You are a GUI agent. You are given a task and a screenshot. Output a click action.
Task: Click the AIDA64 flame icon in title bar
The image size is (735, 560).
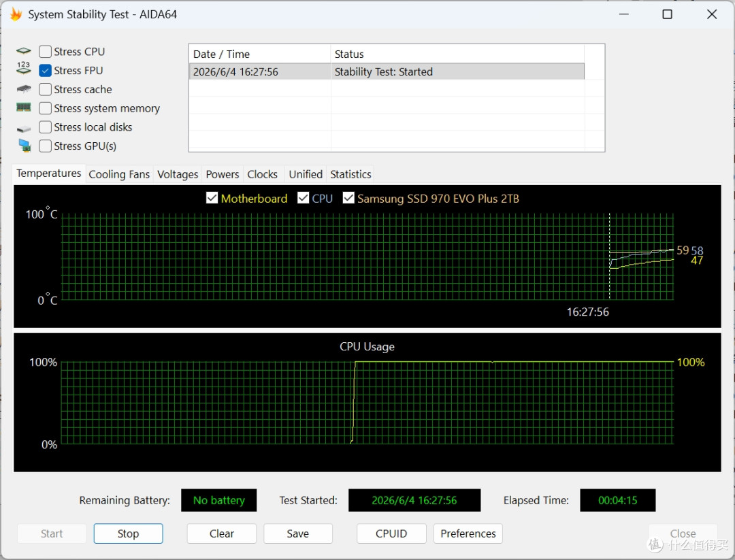coord(16,14)
